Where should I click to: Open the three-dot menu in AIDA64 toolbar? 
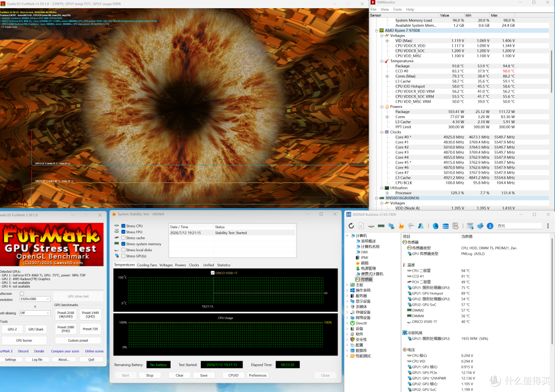pos(548,226)
